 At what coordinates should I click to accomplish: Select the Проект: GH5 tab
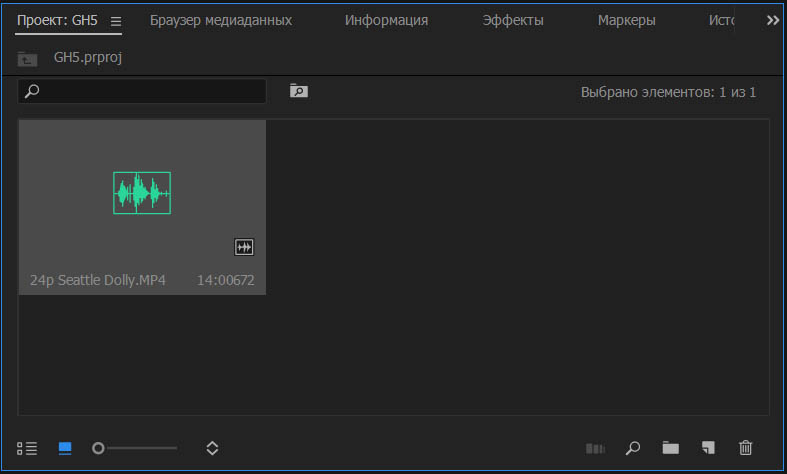[57, 21]
